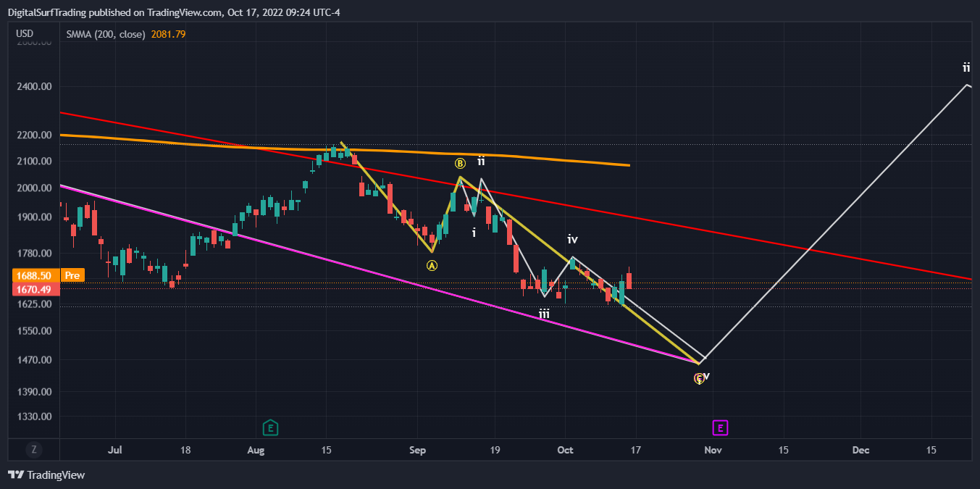Click the Oct label on time axis
Image resolution: width=980 pixels, height=489 pixels.
(566, 450)
